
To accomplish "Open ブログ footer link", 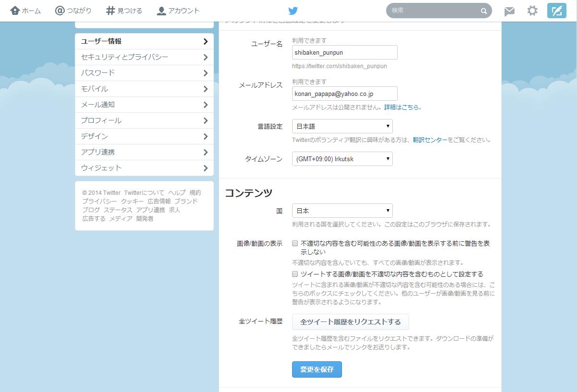I will [91, 210].
